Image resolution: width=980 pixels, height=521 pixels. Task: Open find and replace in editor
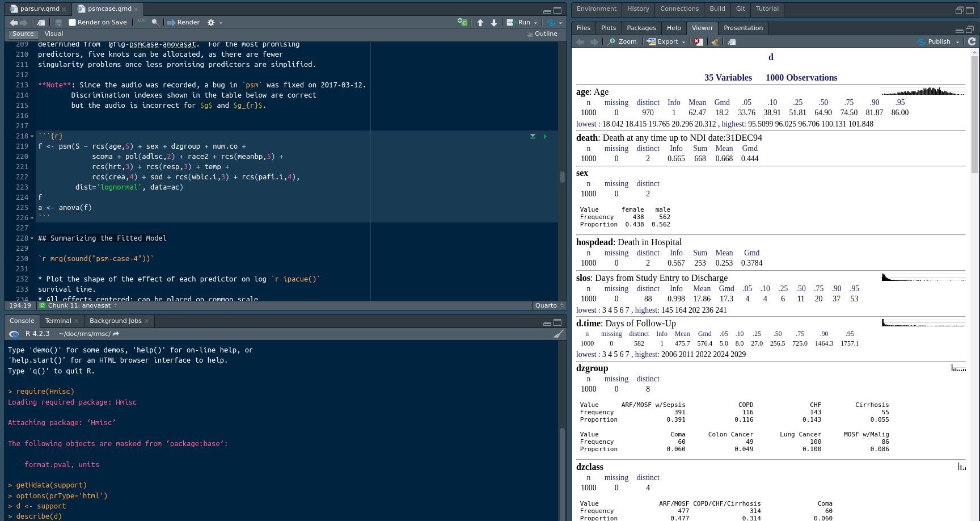pos(155,23)
